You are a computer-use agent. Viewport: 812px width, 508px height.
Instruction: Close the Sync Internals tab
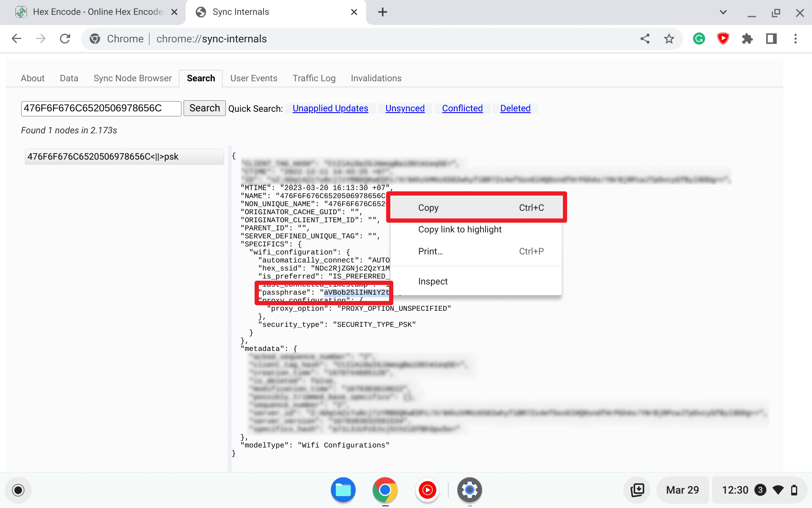(x=354, y=12)
